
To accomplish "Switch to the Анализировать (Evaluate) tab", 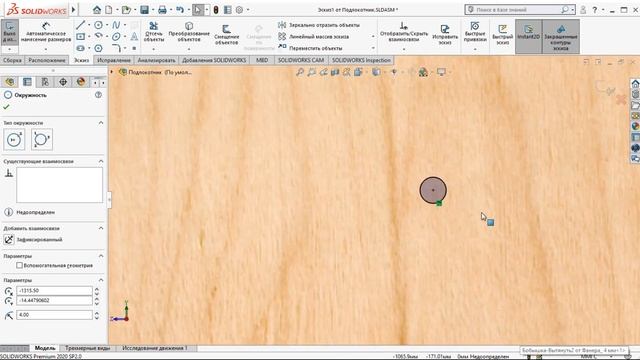I will point(156,60).
